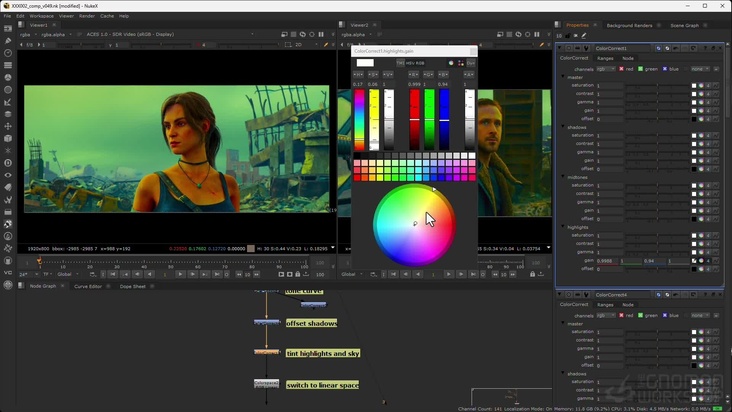The width and height of the screenshot is (732, 412).
Task: Click the A slider mode button
Action: [x=469, y=75]
